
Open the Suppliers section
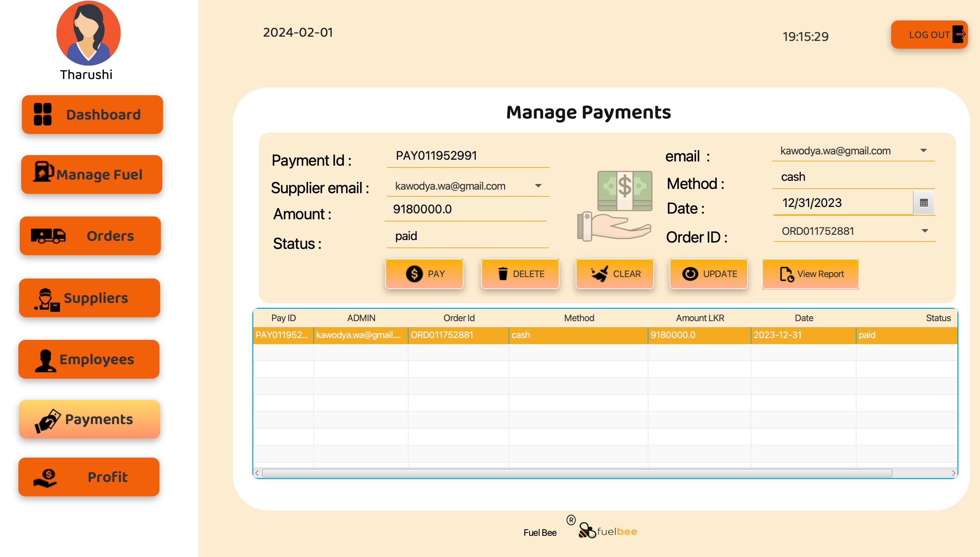click(x=90, y=298)
